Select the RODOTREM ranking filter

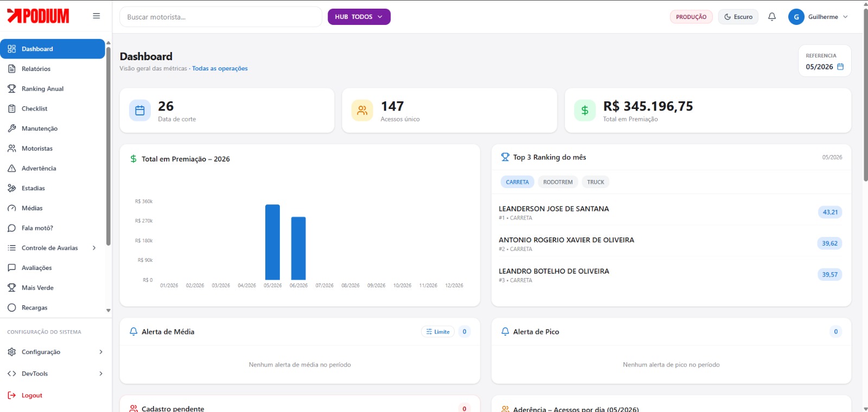tap(558, 182)
